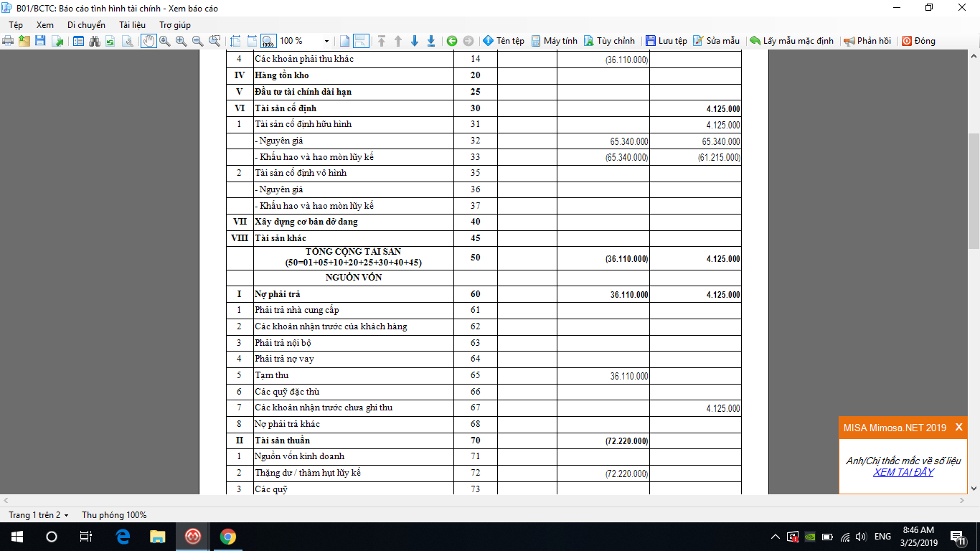Open the Trợ giúp menu
This screenshot has height=551, width=980.
click(x=174, y=25)
